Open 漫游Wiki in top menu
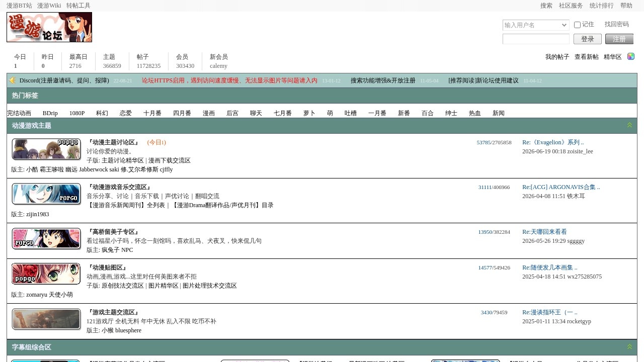This screenshot has height=362, width=644. tap(49, 6)
